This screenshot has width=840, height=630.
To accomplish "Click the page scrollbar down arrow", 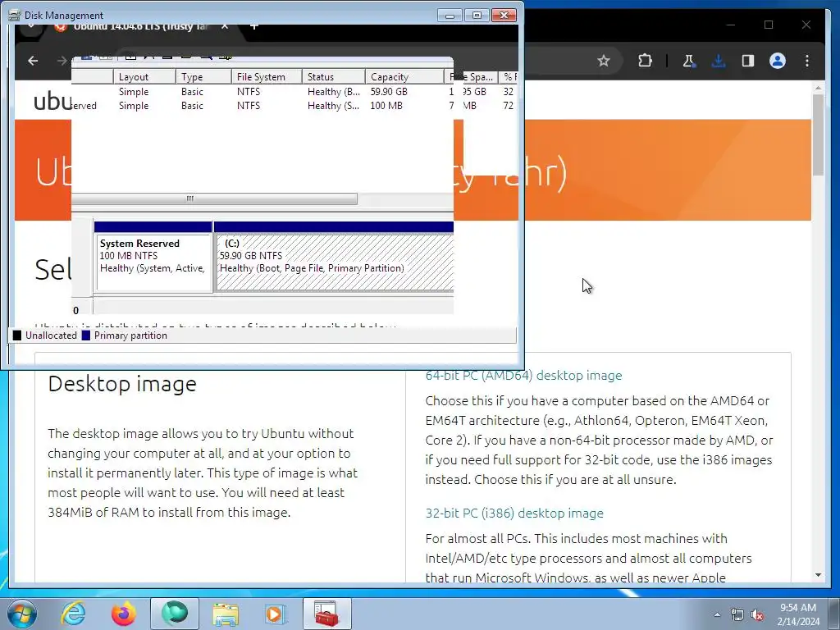I will (818, 575).
